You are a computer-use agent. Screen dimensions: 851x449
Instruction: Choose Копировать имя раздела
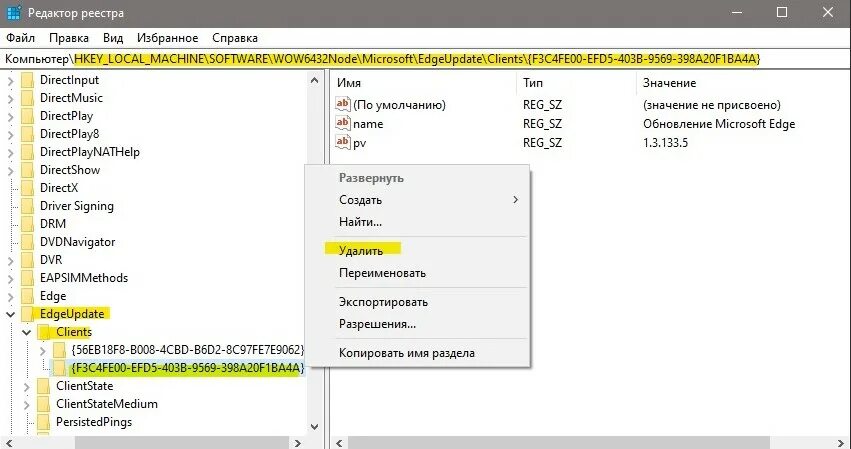(407, 353)
